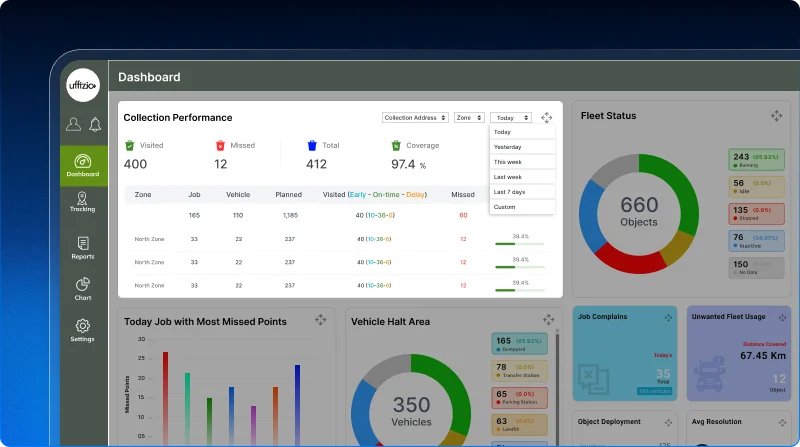Viewport: 800px width, 447px height.
Task: Click the 67.45 Km distance value
Action: pyautogui.click(x=763, y=356)
